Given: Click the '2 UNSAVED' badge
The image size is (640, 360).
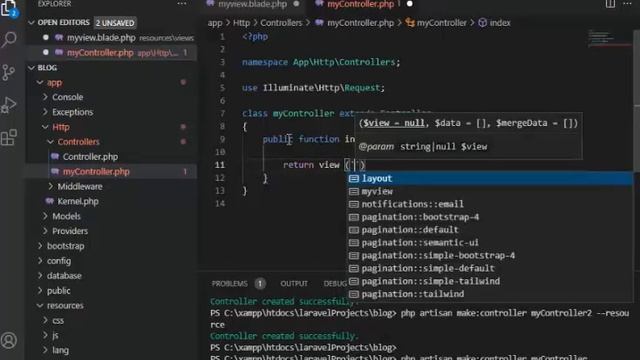Looking at the screenshot, I should (115, 23).
